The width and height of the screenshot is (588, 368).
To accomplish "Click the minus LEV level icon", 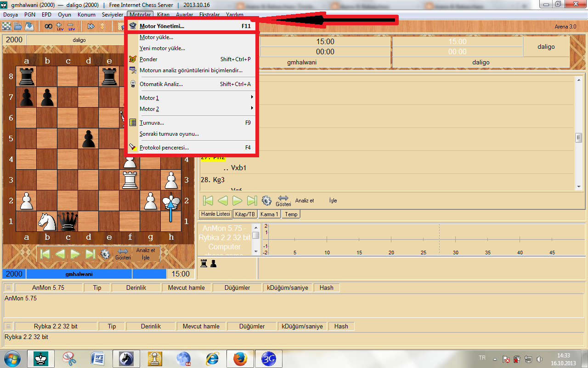I will tap(71, 26).
